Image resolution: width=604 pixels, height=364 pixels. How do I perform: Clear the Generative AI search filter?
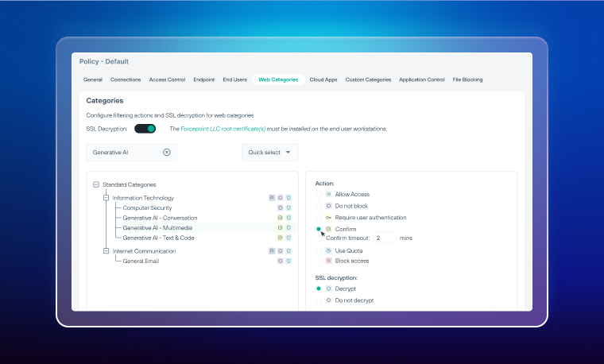167,152
